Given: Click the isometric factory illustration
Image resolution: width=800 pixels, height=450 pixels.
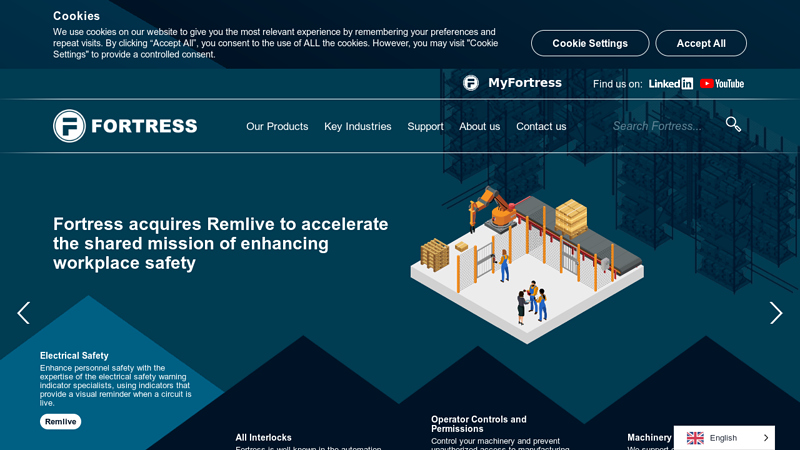Looking at the screenshot, I should click(x=527, y=265).
